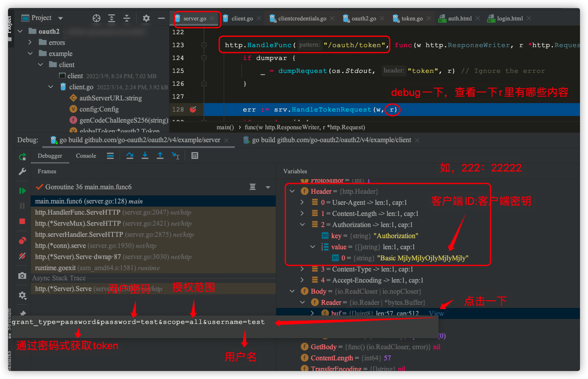Screen dimensions: 588x379
Task: Select the Debugger tab
Action: pos(50,156)
